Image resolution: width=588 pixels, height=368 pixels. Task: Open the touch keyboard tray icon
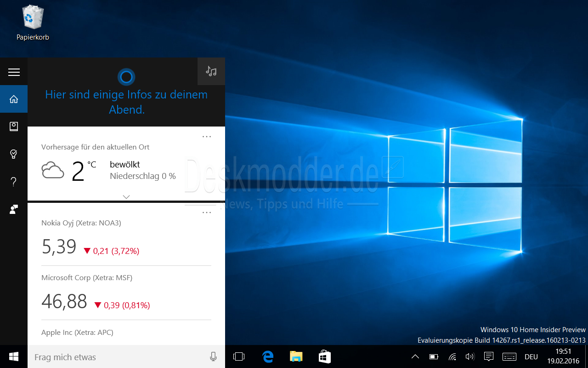[509, 356]
